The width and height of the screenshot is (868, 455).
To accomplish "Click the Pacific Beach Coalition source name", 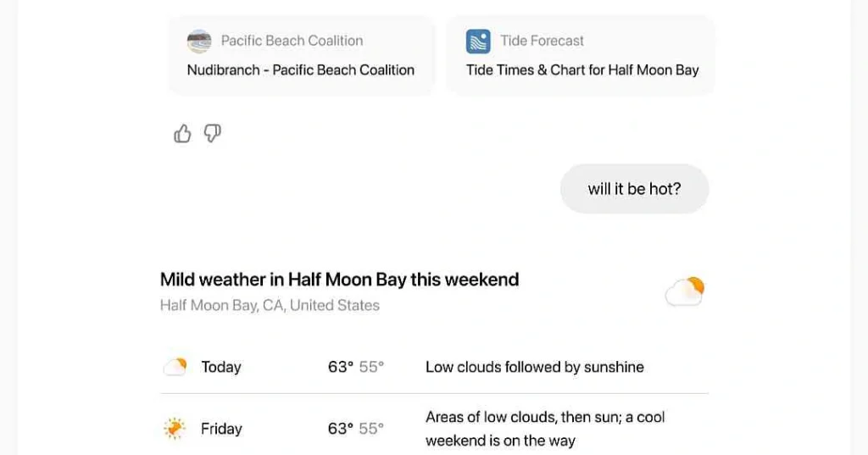I will 292,41.
